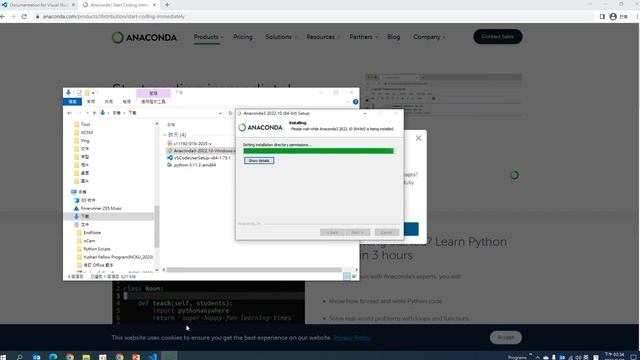This screenshot has width=640, height=360.
Task: Open File Explorer from the taskbar
Action: click(86, 357)
